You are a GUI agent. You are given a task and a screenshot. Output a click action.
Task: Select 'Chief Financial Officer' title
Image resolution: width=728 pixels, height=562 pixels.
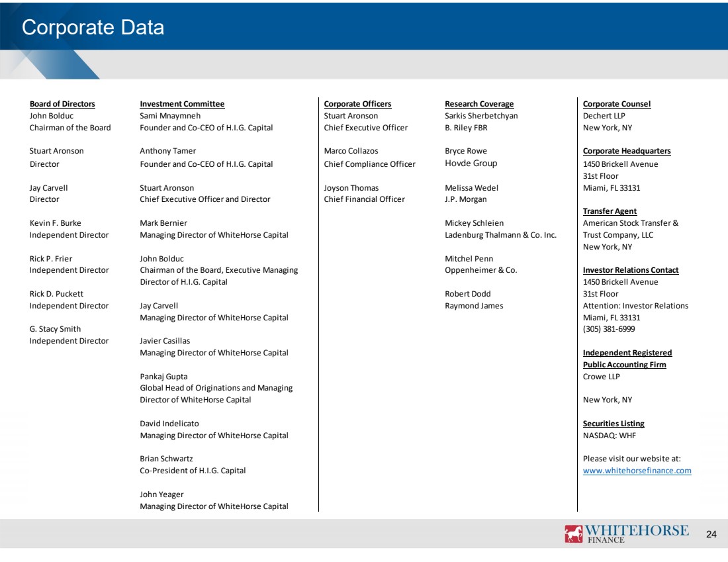pos(364,199)
